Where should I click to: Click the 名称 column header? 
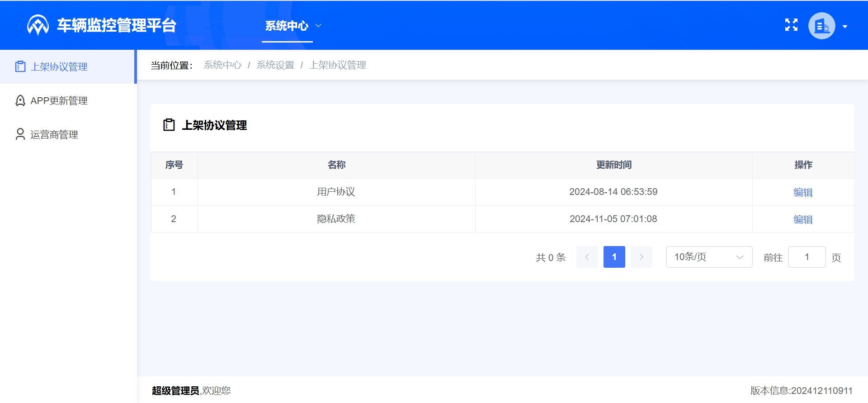pos(336,165)
